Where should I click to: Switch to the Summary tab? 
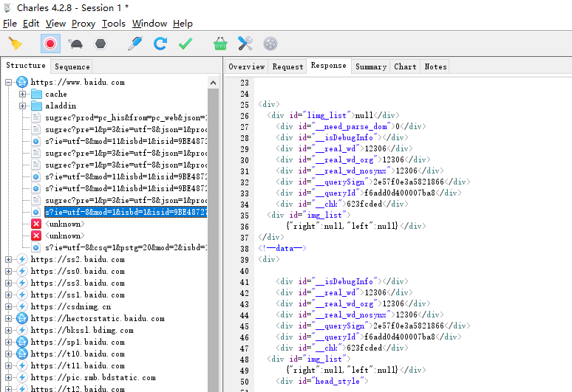(x=371, y=66)
